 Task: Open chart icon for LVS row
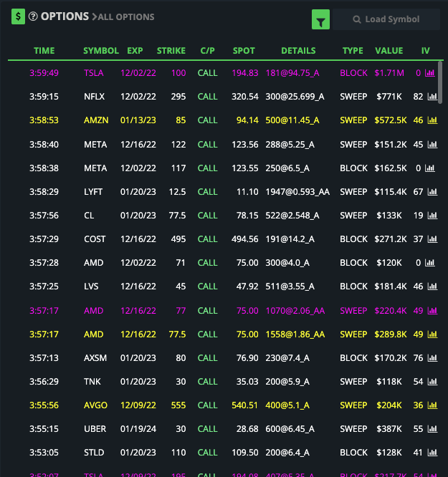point(432,286)
